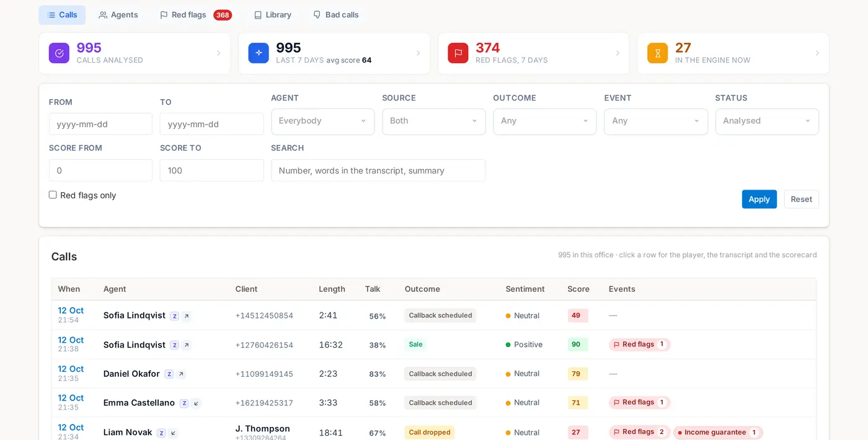Click the Score column header
Screen dimensions: 868x440
[x=578, y=289]
